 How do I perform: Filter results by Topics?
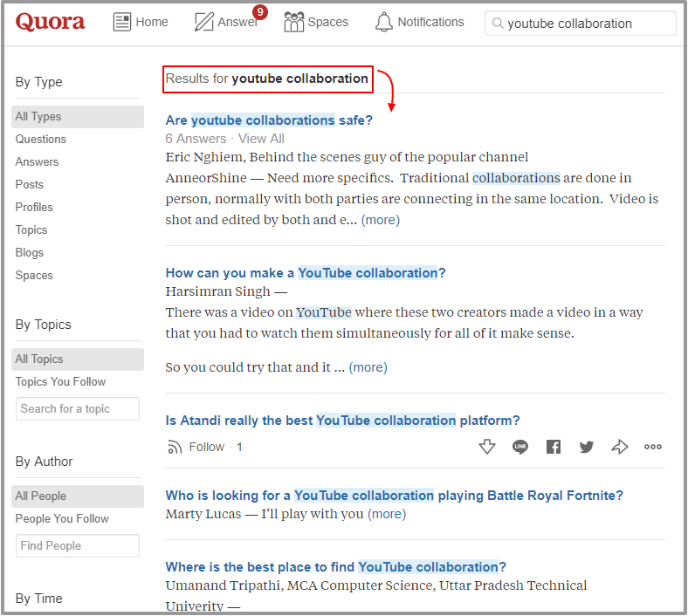click(31, 229)
